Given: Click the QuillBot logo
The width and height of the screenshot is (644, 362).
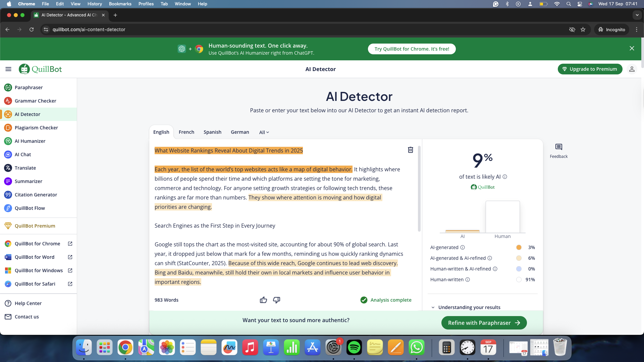Looking at the screenshot, I should pos(40,69).
